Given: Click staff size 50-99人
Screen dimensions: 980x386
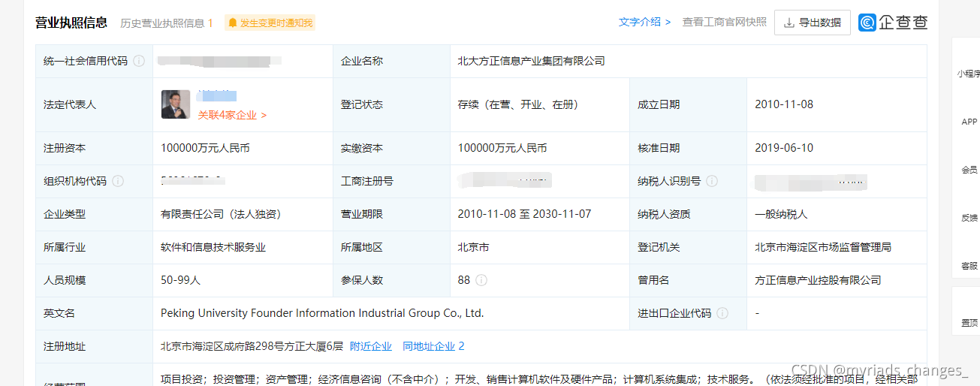Looking at the screenshot, I should (181, 280).
